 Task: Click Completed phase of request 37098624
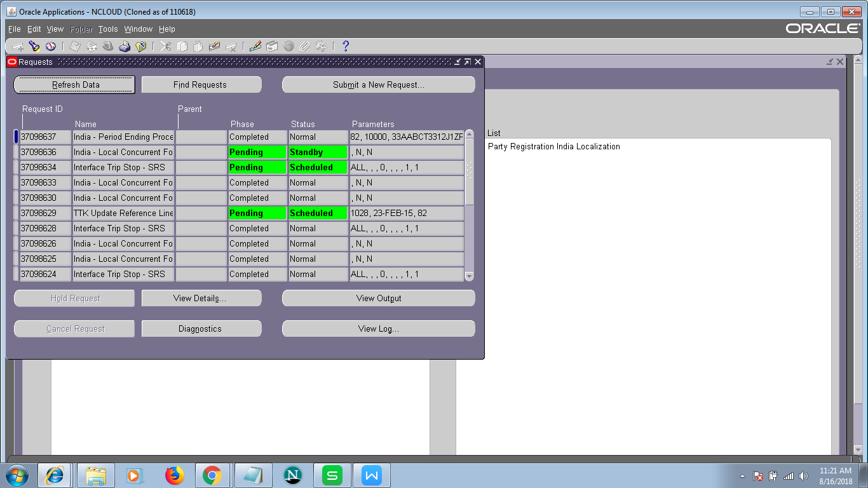[x=257, y=274]
